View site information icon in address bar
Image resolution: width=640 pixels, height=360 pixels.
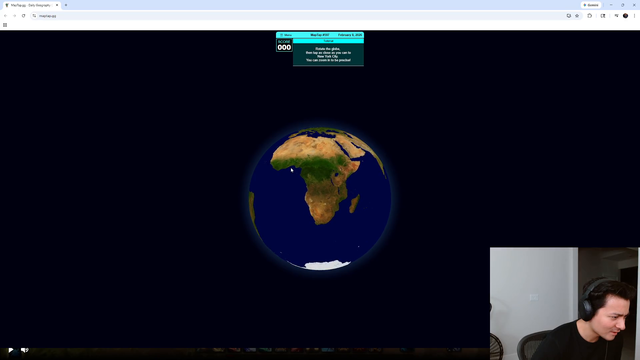(34, 16)
